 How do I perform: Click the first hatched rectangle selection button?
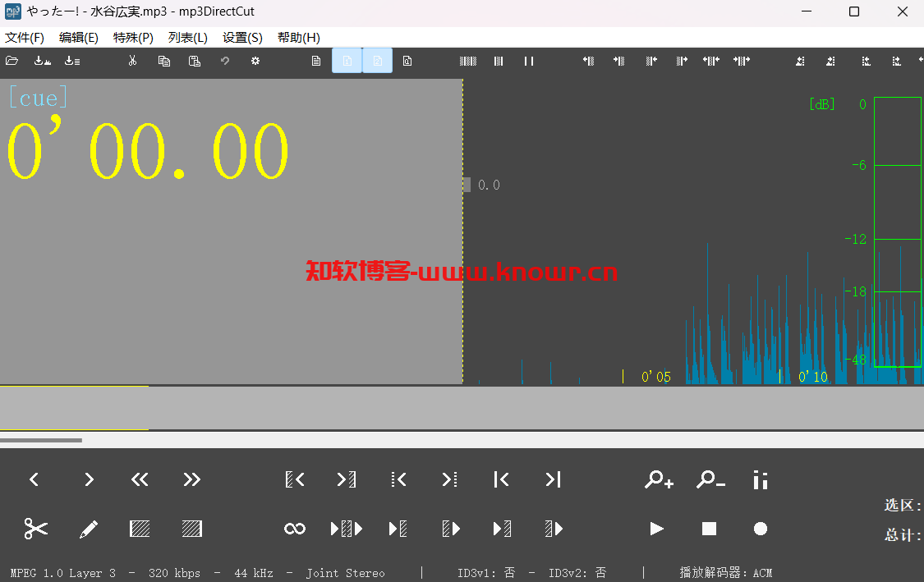tap(140, 529)
